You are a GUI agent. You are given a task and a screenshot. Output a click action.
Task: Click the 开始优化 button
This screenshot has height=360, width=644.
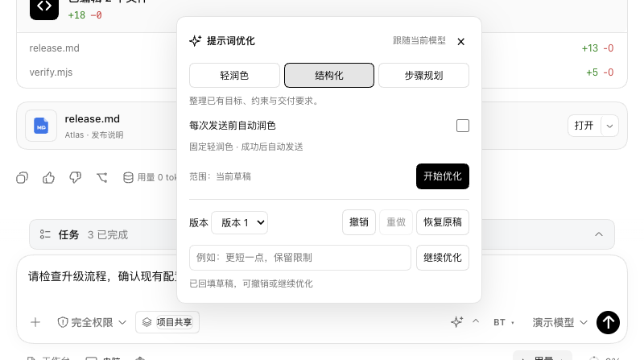click(442, 176)
